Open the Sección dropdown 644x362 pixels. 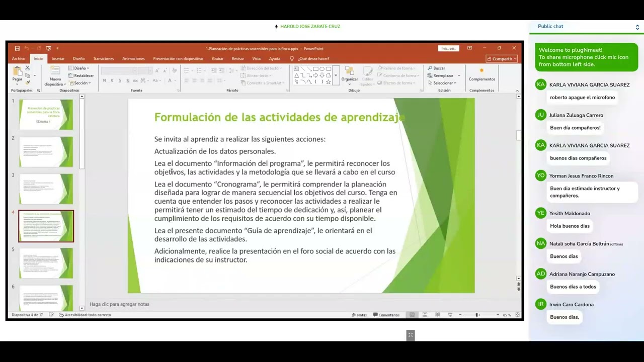80,83
